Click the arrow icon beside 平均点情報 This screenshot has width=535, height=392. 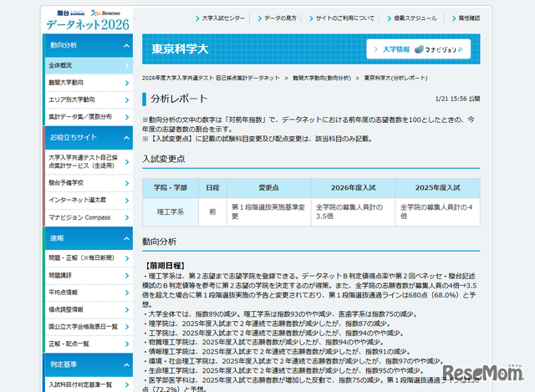coord(127,293)
